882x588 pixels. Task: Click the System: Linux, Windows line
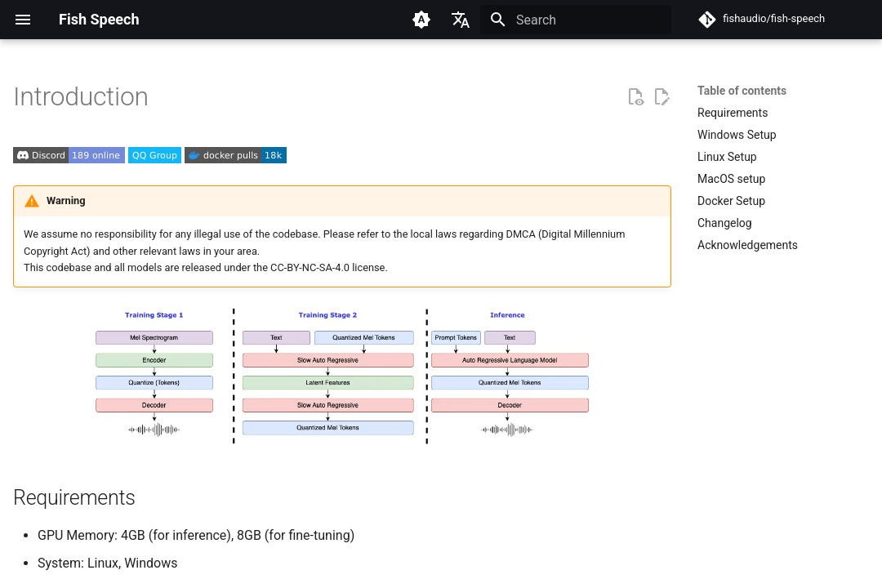[x=108, y=563]
